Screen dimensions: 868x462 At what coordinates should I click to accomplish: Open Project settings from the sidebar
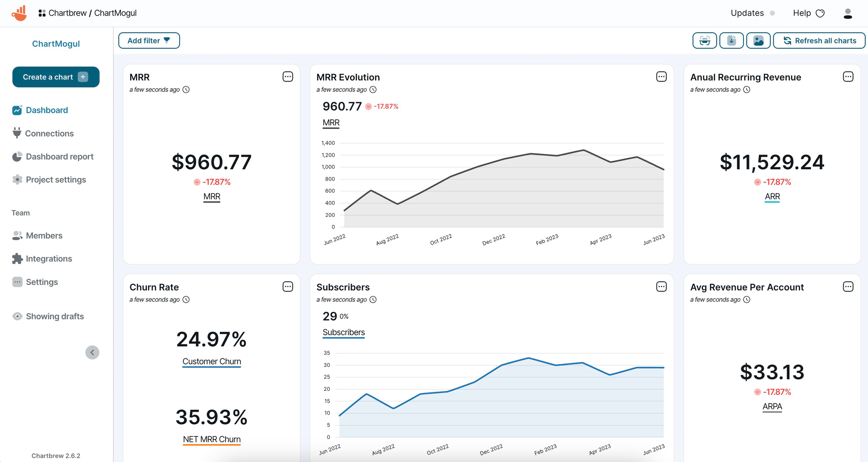[56, 180]
